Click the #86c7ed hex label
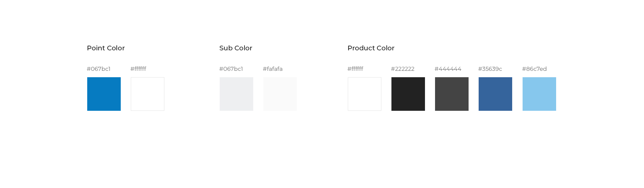This screenshot has width=644, height=188. [x=535, y=69]
